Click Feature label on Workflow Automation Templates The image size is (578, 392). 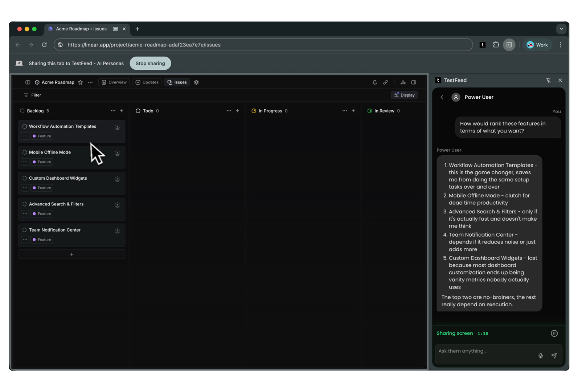pyautogui.click(x=42, y=136)
